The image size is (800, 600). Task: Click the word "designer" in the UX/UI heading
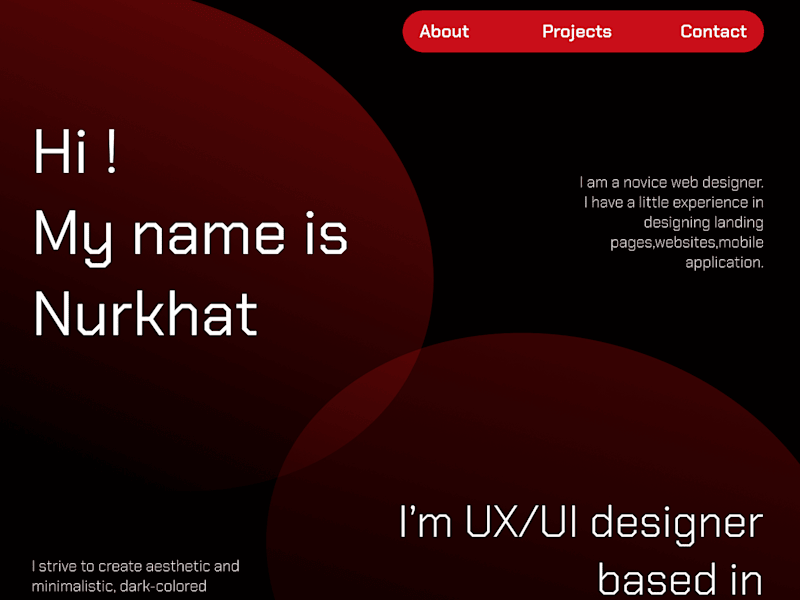pyautogui.click(x=677, y=524)
